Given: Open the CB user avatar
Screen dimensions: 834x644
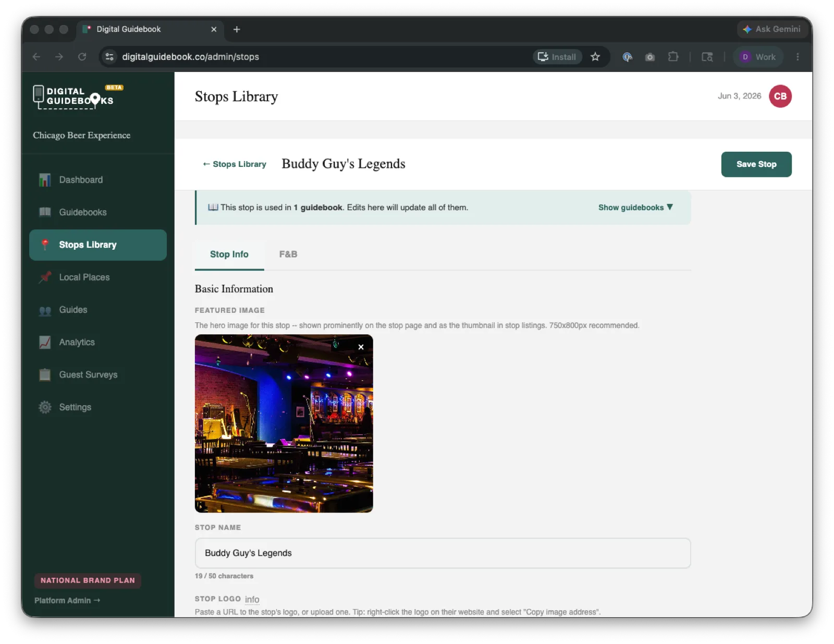Looking at the screenshot, I should point(780,96).
